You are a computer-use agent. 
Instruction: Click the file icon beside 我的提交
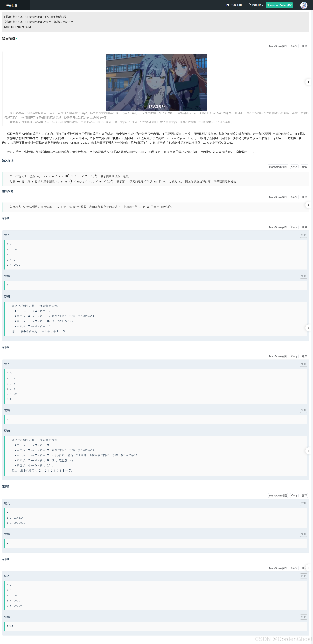point(250,5)
